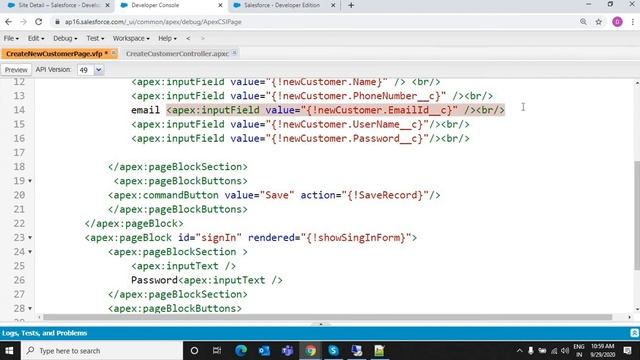
Task: Close the Salesforce Developer Edition tab
Action: tap(333, 5)
